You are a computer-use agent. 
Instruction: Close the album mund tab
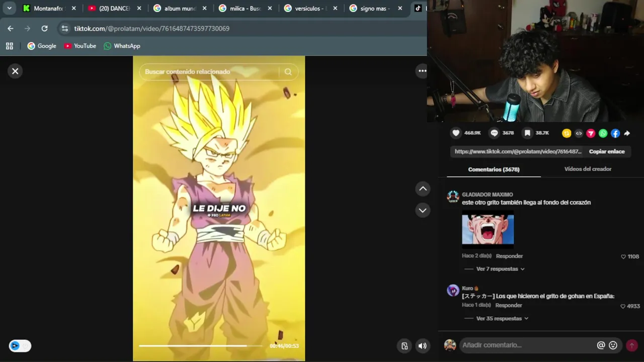205,9
